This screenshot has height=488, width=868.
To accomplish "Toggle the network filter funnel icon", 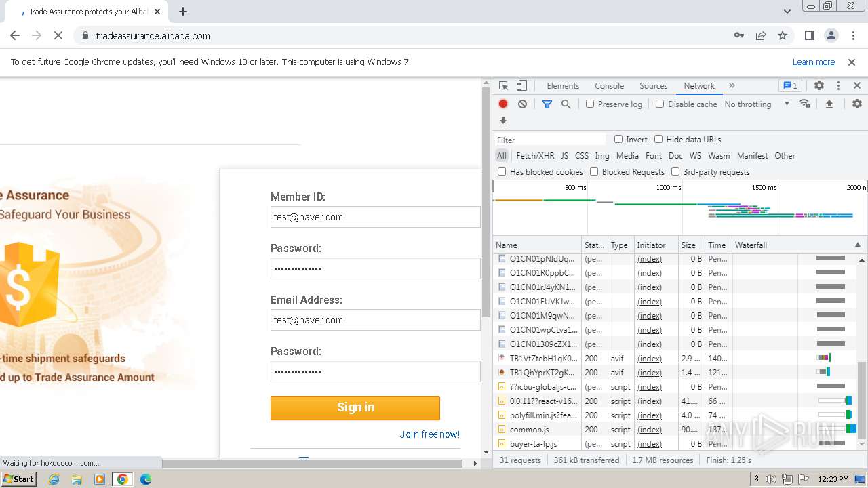I will [x=547, y=104].
